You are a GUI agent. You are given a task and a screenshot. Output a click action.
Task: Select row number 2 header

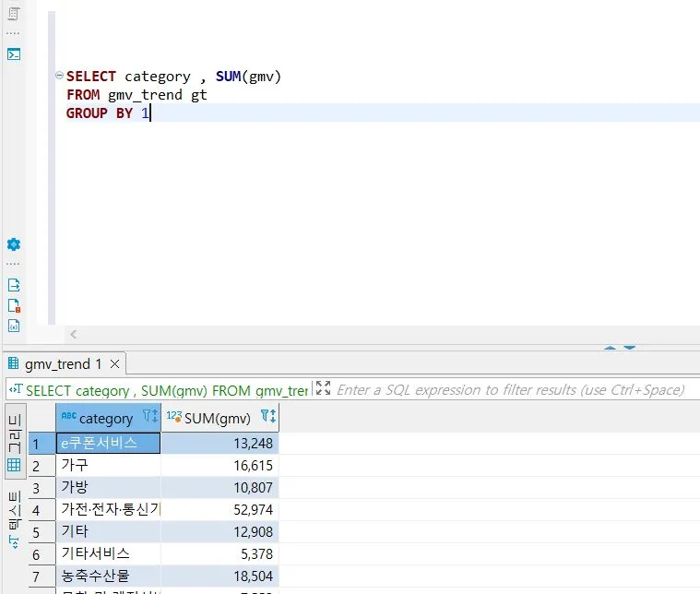[x=42, y=466]
